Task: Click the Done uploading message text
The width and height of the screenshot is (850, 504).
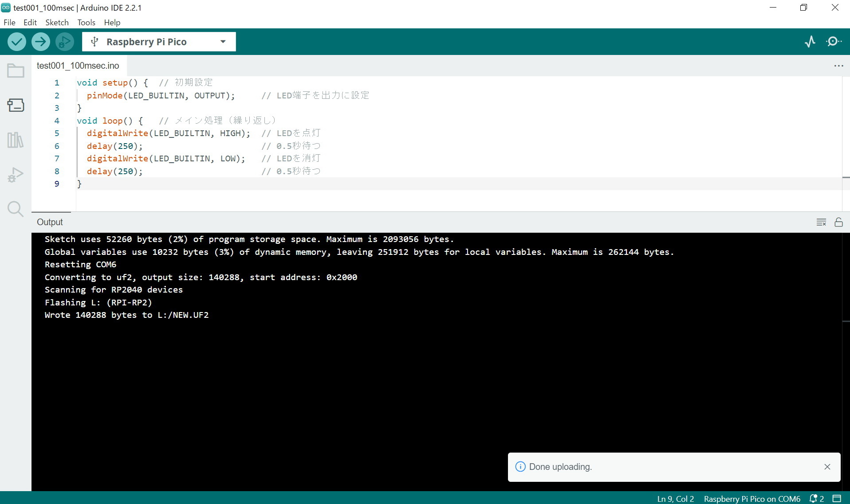Action: (560, 467)
